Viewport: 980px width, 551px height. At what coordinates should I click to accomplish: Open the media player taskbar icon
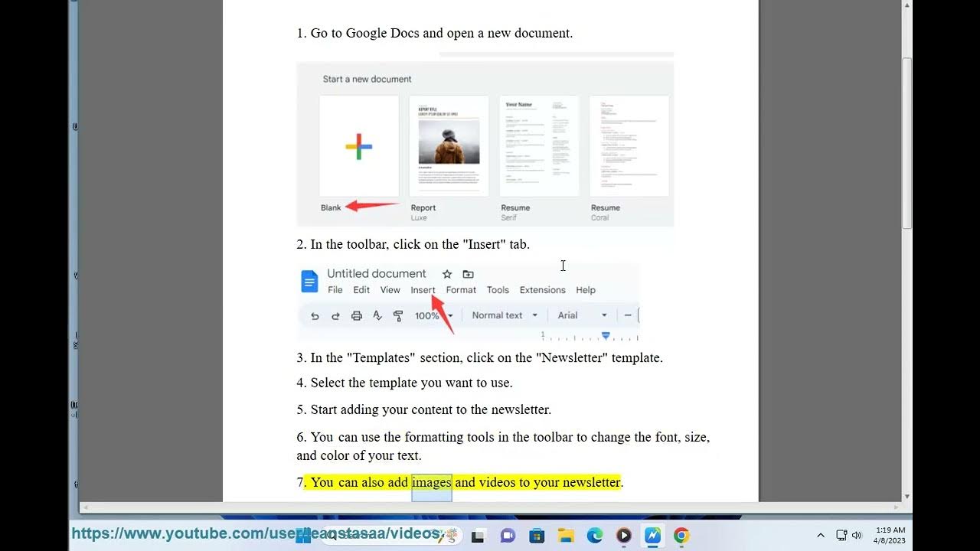click(x=624, y=536)
